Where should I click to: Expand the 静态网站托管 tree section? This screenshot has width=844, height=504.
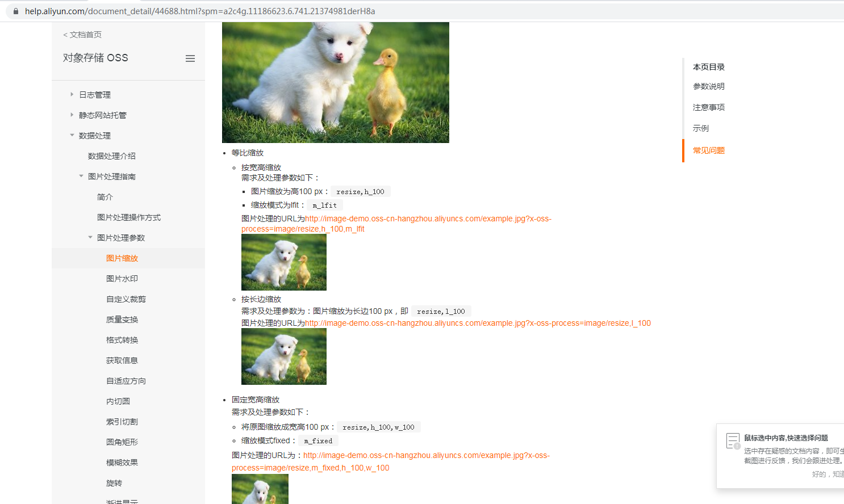72,115
